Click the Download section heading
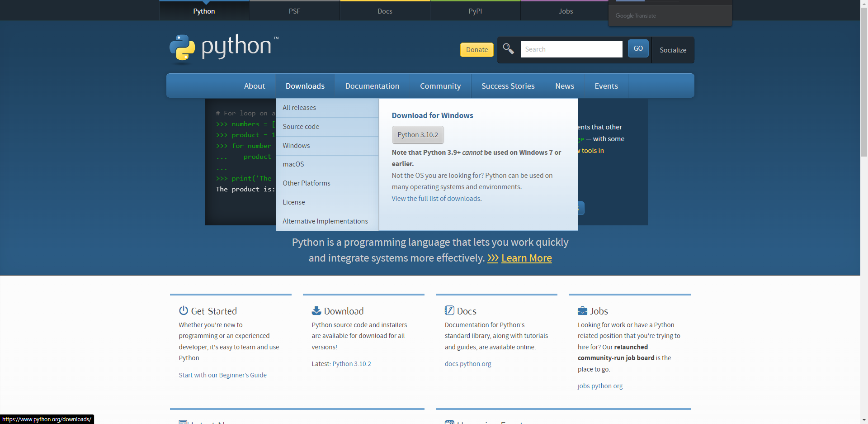 coord(344,311)
